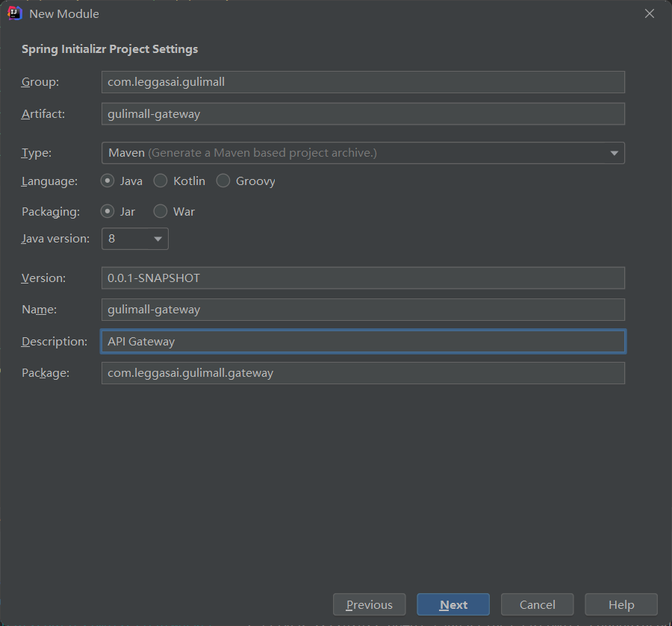Open the Type Maven dropdown
The width and height of the screenshot is (672, 626).
(362, 153)
